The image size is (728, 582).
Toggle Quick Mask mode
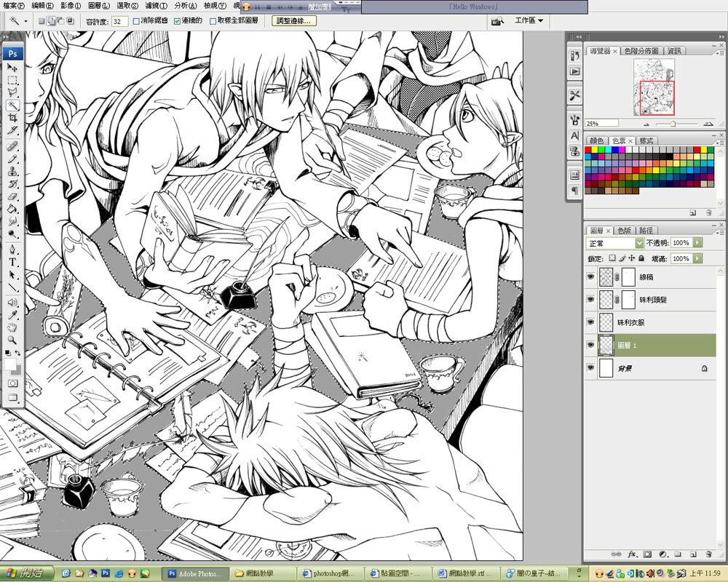pos(12,383)
